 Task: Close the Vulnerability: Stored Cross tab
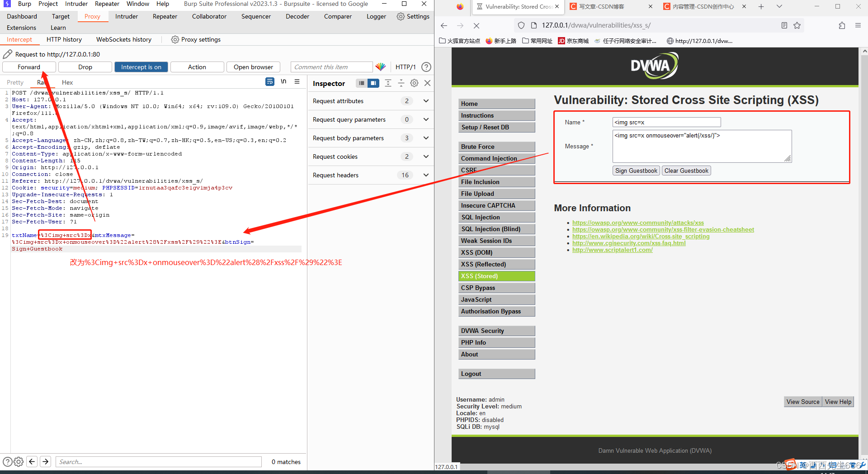557,6
